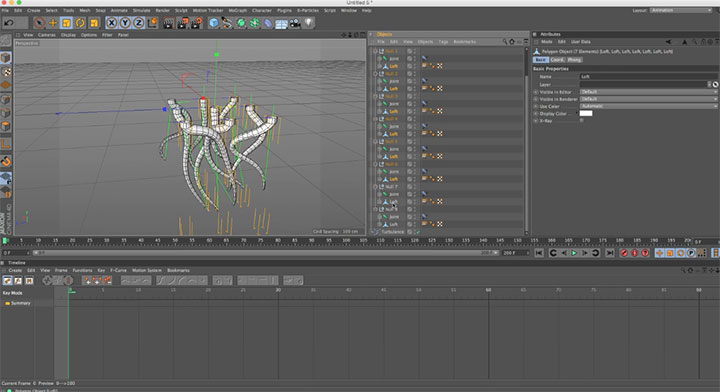Select the Live Selection tool

coord(39,22)
